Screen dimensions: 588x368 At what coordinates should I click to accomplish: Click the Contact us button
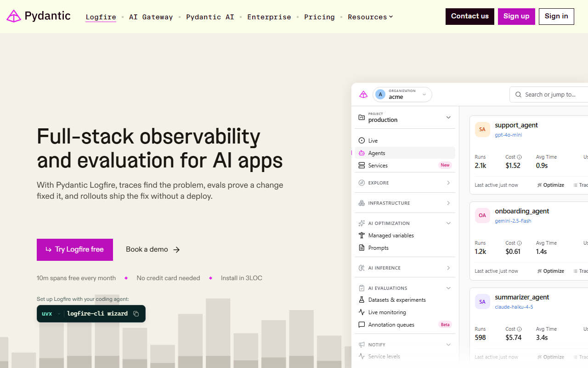(470, 17)
